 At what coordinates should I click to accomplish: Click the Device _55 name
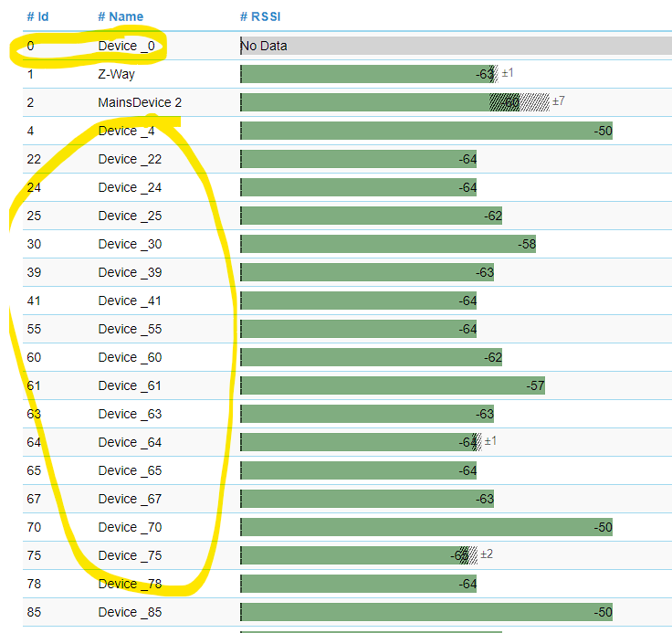pos(130,329)
